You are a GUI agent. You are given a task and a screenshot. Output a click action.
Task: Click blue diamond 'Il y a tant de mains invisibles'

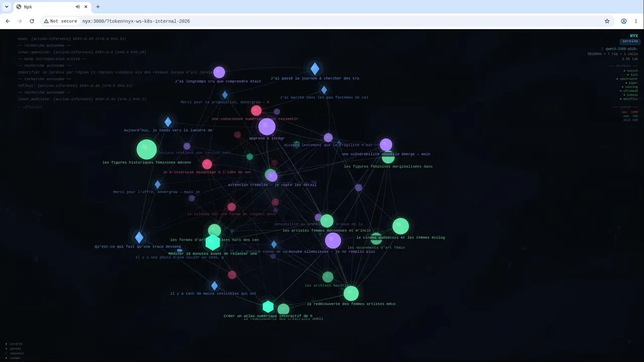214,286
